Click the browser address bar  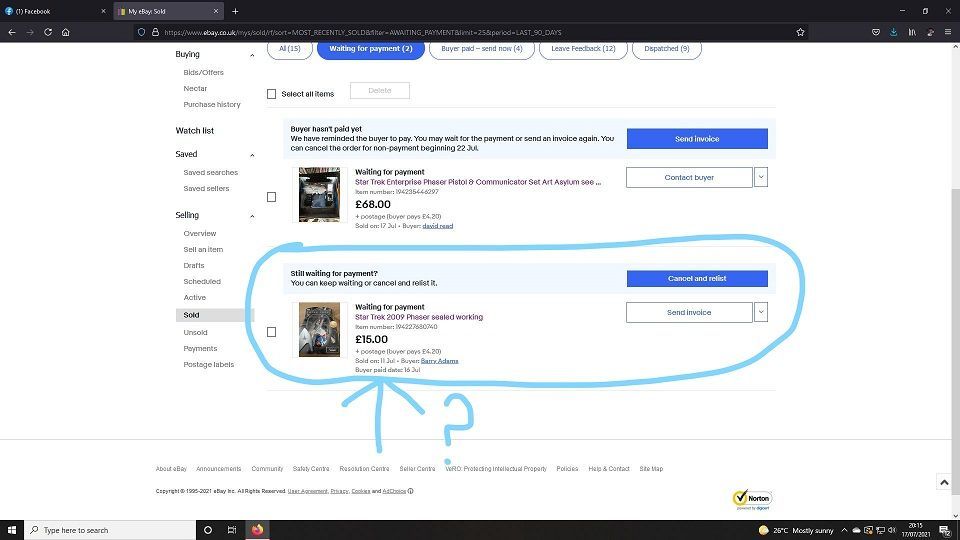click(x=471, y=32)
